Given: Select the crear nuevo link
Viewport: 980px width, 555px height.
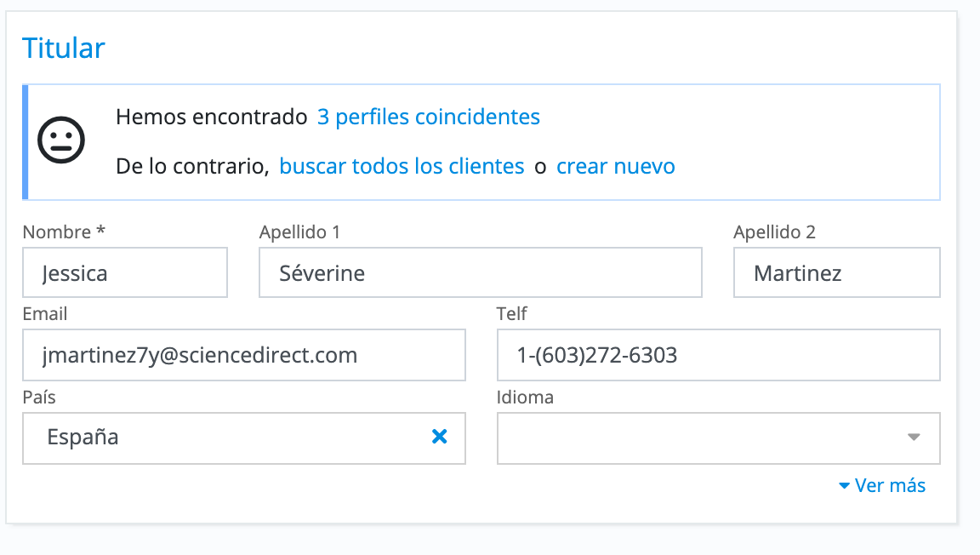Looking at the screenshot, I should tap(615, 166).
